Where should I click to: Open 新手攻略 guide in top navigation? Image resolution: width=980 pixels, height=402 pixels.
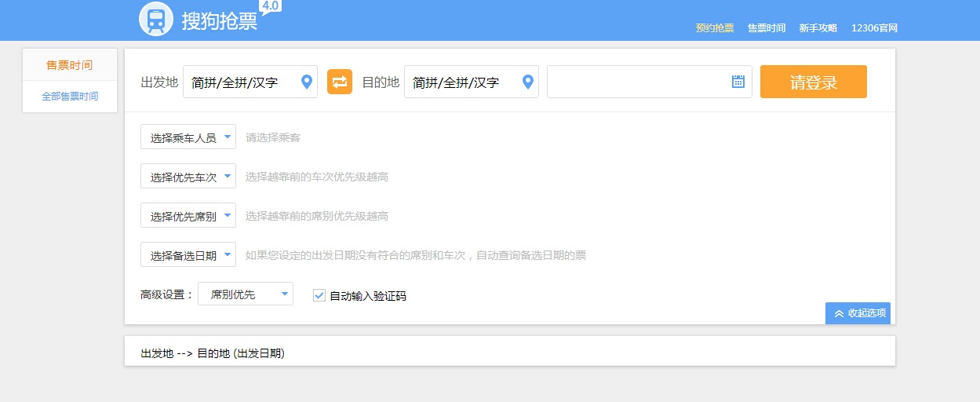tap(818, 28)
